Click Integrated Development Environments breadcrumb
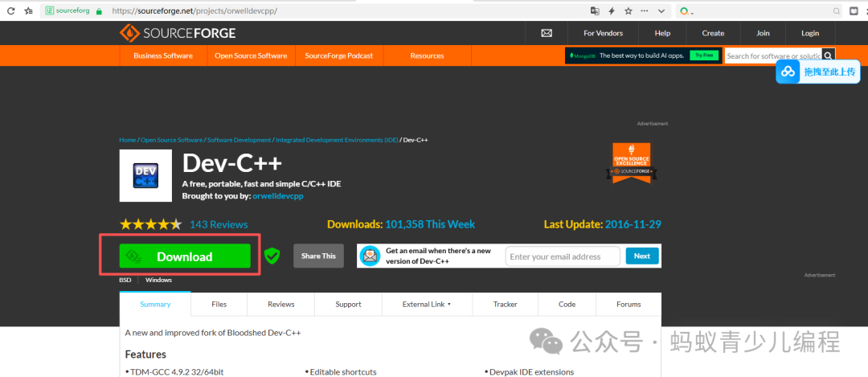This screenshot has width=868, height=377. click(x=337, y=140)
